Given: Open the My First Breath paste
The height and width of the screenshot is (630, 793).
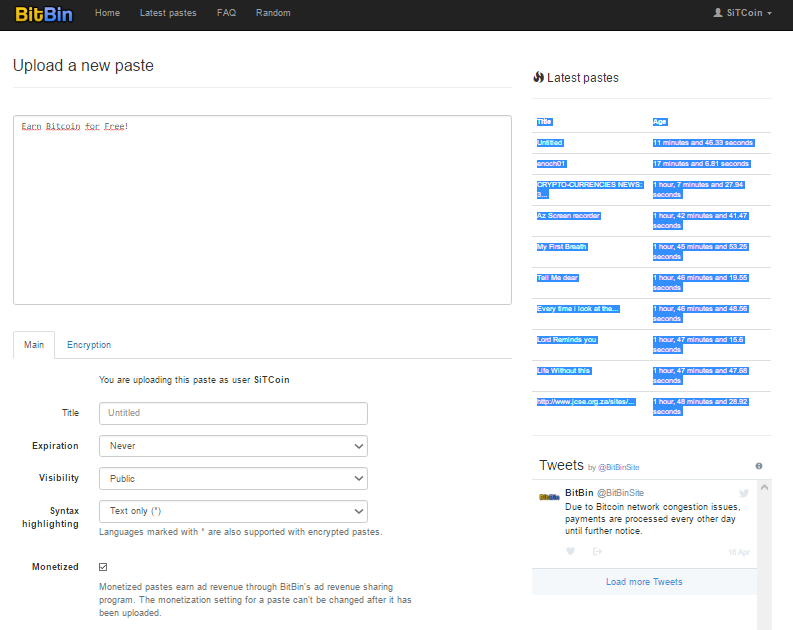Looking at the screenshot, I should coord(562,246).
